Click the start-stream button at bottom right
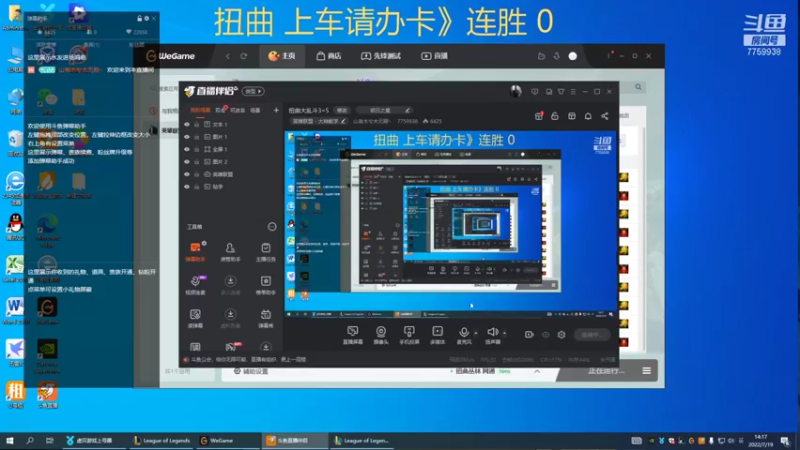The image size is (800, 450). [592, 335]
